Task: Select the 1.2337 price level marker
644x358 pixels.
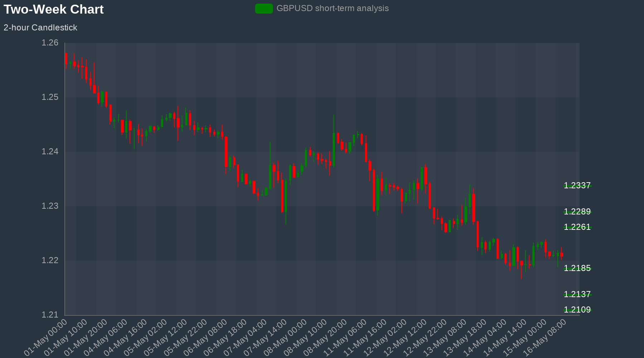Action: pyautogui.click(x=577, y=185)
